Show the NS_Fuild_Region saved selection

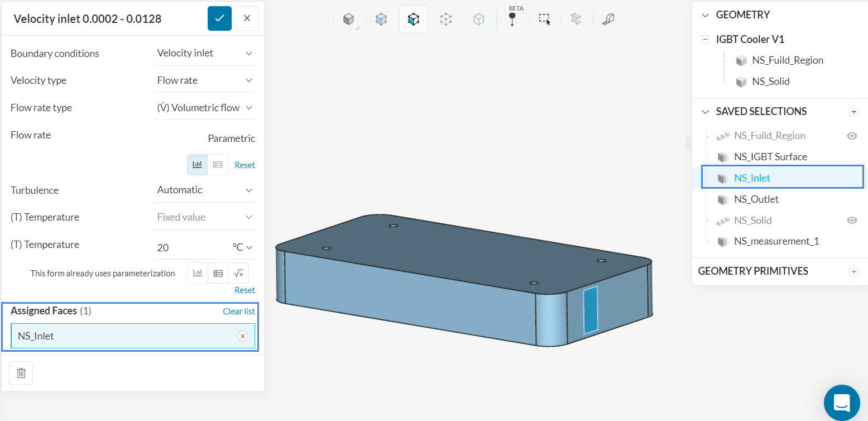851,136
